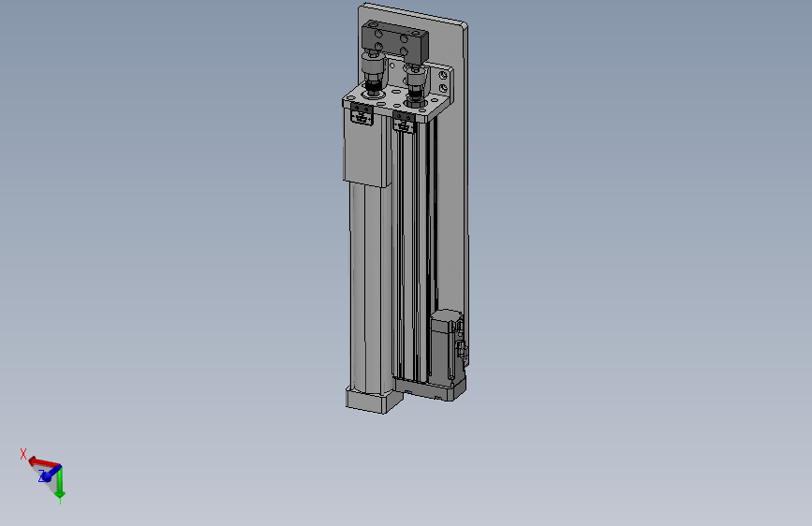Pick the left sensor bracket below flange

[362, 114]
